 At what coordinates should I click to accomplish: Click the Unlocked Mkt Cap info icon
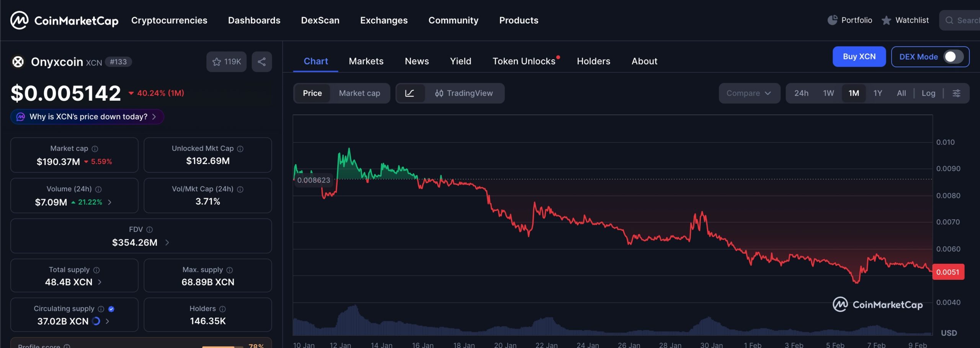(240, 149)
